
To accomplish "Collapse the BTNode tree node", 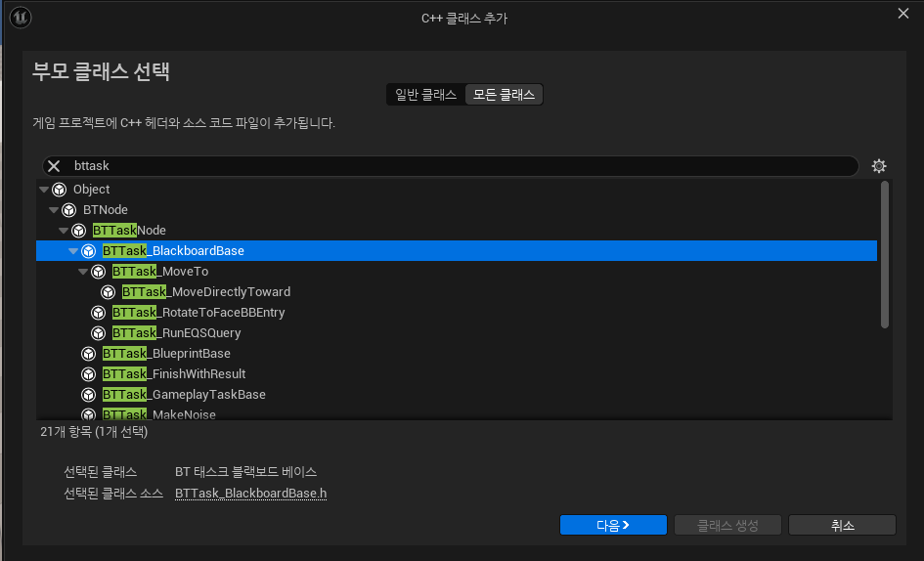I will [54, 210].
